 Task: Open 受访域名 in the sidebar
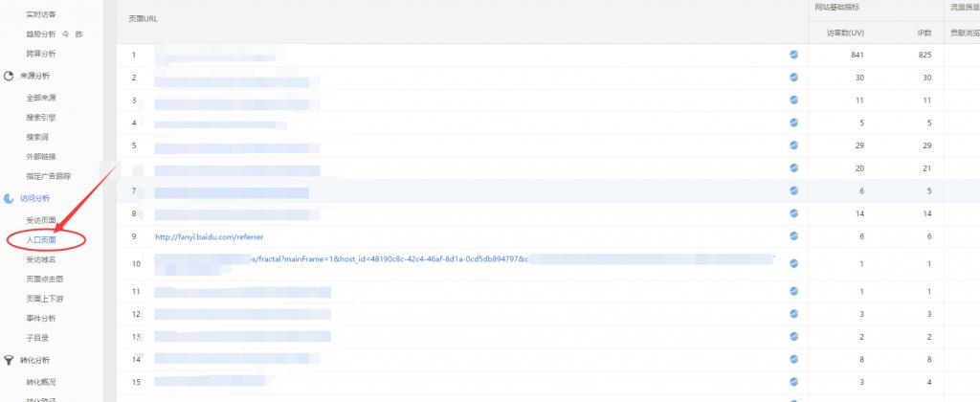tap(40, 259)
